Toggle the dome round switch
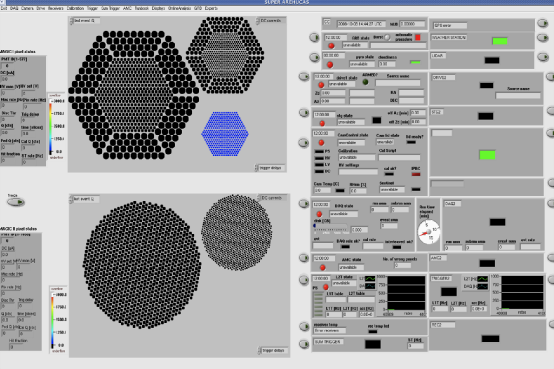 coord(387,37)
